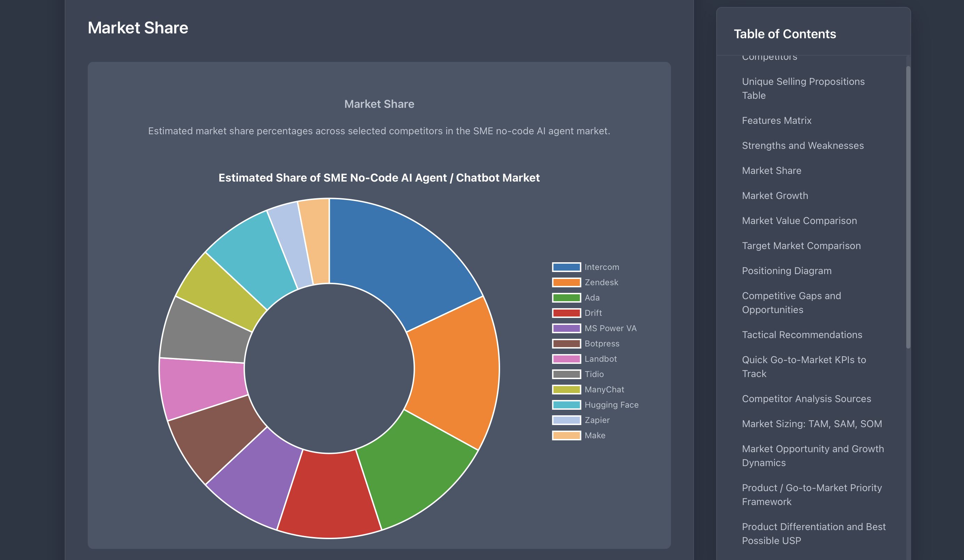The height and width of the screenshot is (560, 964).
Task: Open Tactical Recommendations section
Action: (x=802, y=335)
